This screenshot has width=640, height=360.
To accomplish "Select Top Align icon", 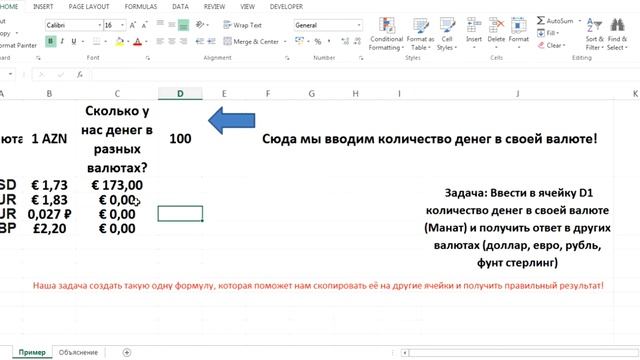I will (160, 25).
